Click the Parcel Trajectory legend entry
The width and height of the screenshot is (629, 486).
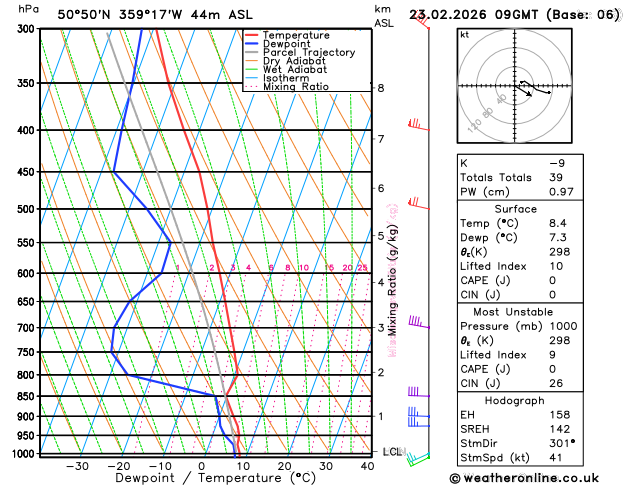click(x=300, y=53)
